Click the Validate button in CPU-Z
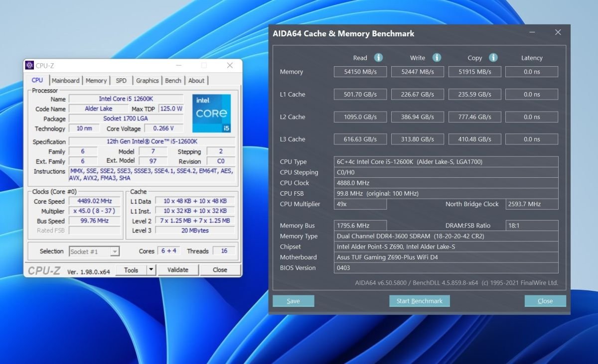The width and height of the screenshot is (598, 364). coord(178,270)
